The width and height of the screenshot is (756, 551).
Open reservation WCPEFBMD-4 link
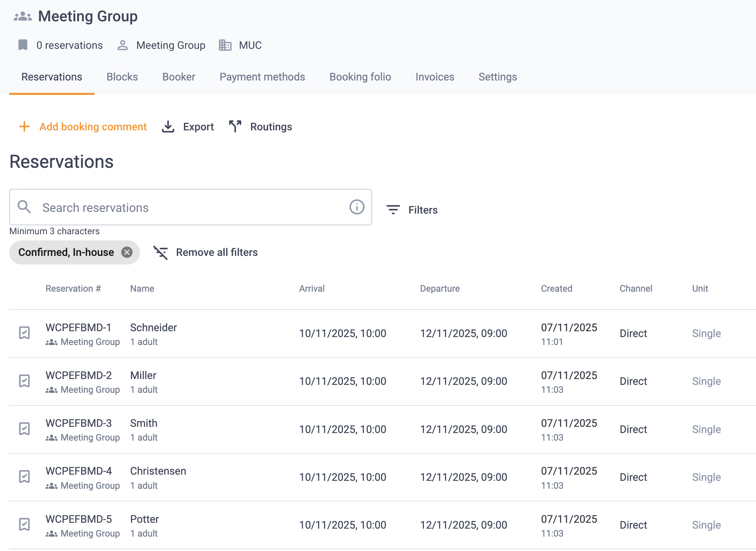tap(79, 471)
